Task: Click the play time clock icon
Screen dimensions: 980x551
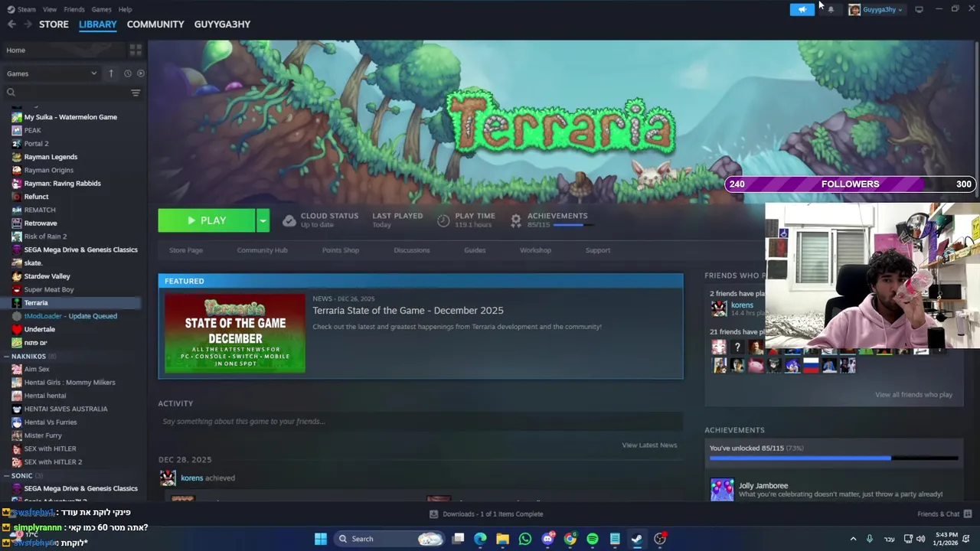Action: point(443,220)
